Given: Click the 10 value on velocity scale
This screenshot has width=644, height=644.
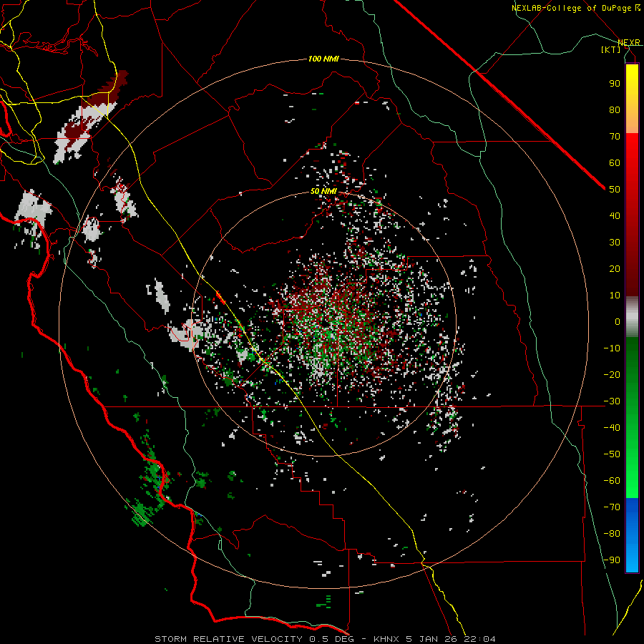Looking at the screenshot, I should (x=615, y=296).
